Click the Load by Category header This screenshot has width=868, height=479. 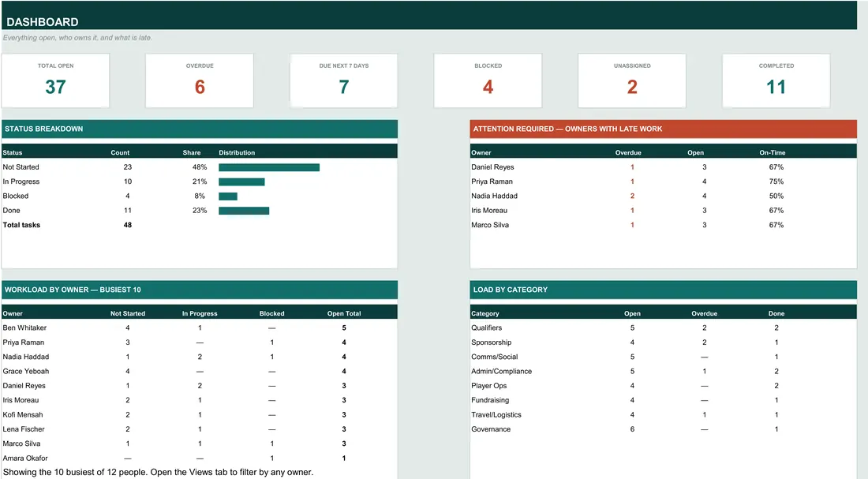[x=663, y=290]
